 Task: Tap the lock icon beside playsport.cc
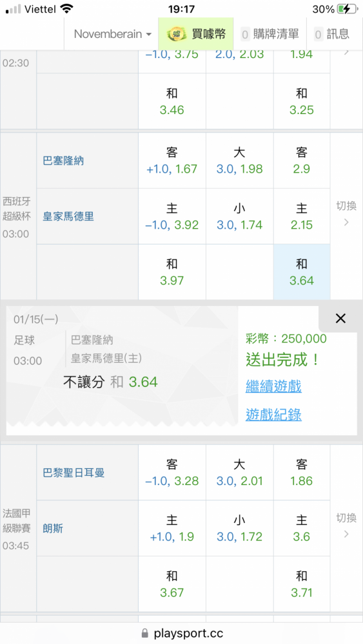pyautogui.click(x=144, y=633)
